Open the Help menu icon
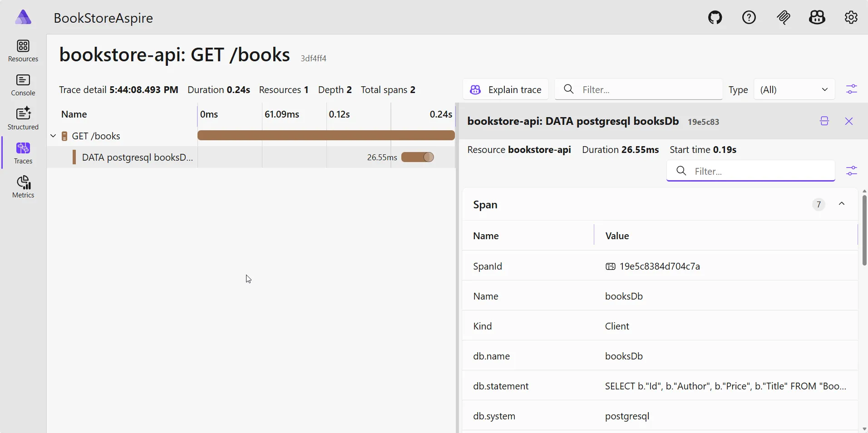Screen dimensions: 868x433 (749, 17)
